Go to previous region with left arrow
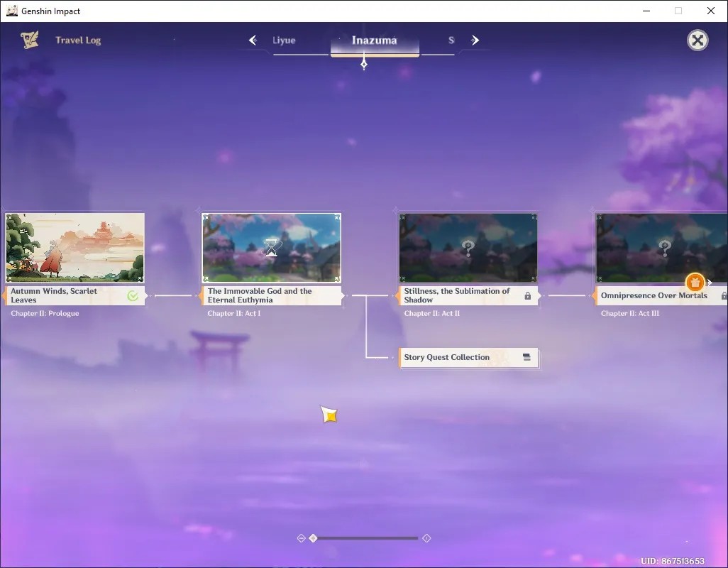The height and width of the screenshot is (568, 728). coord(253,40)
